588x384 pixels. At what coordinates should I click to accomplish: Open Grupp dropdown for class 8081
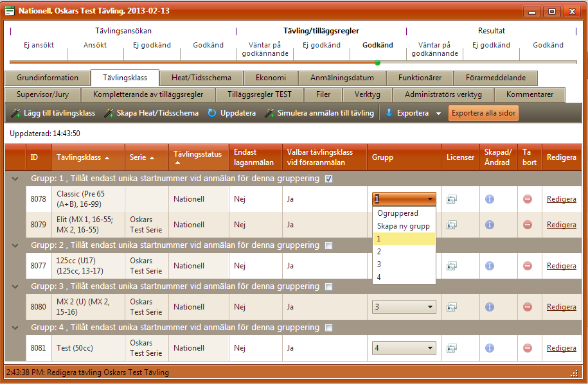[404, 349]
